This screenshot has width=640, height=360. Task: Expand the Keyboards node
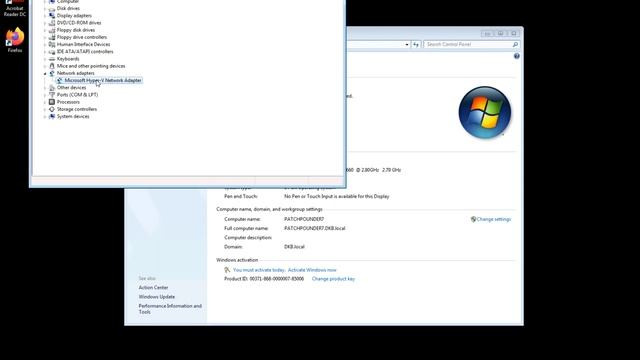45,59
